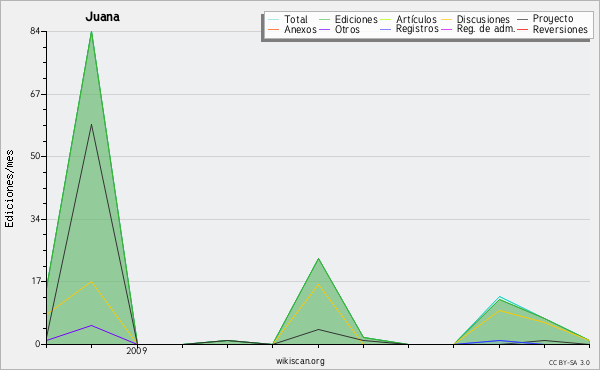Click the CC BY-SA 3.0 license text
This screenshot has height=370, width=600.
[569, 363]
